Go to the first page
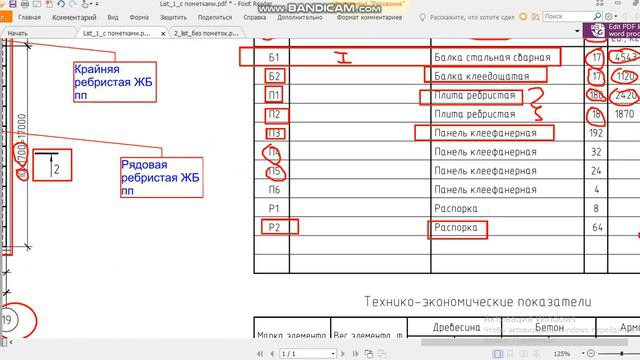Image resolution: width=640 pixels, height=360 pixels. [x=260, y=353]
